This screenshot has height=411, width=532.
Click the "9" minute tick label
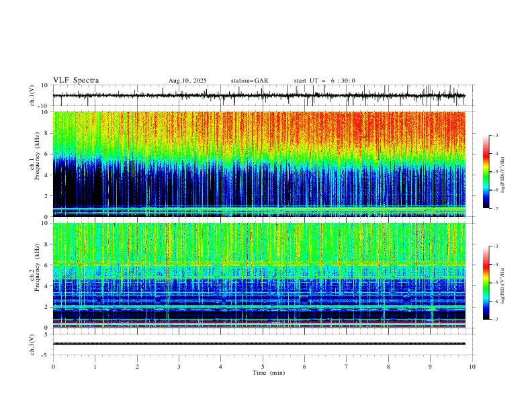(430, 367)
